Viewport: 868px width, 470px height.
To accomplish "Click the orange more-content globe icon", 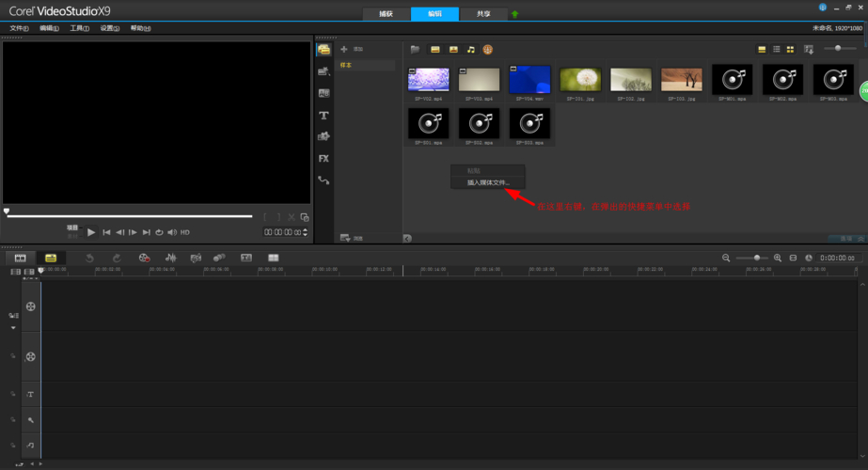I will [x=488, y=49].
